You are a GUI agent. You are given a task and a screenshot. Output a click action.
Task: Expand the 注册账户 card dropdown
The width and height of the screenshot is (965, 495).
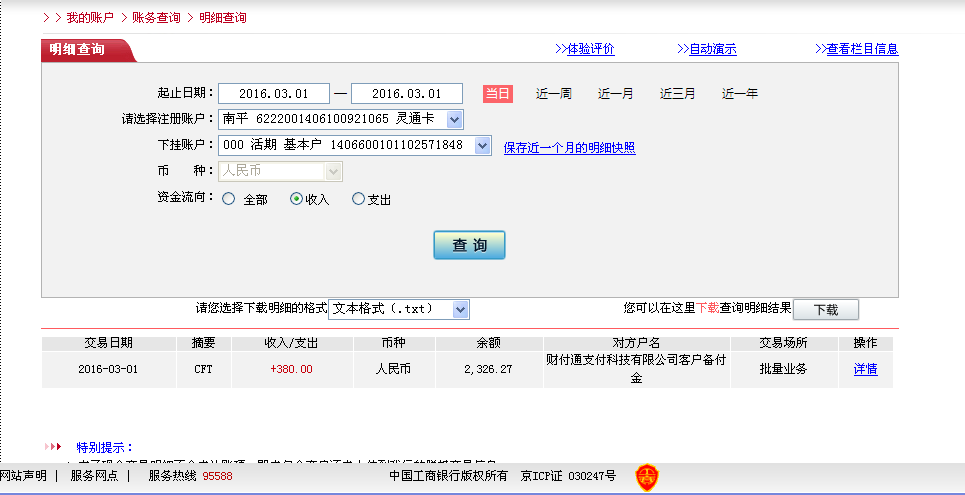click(x=454, y=120)
